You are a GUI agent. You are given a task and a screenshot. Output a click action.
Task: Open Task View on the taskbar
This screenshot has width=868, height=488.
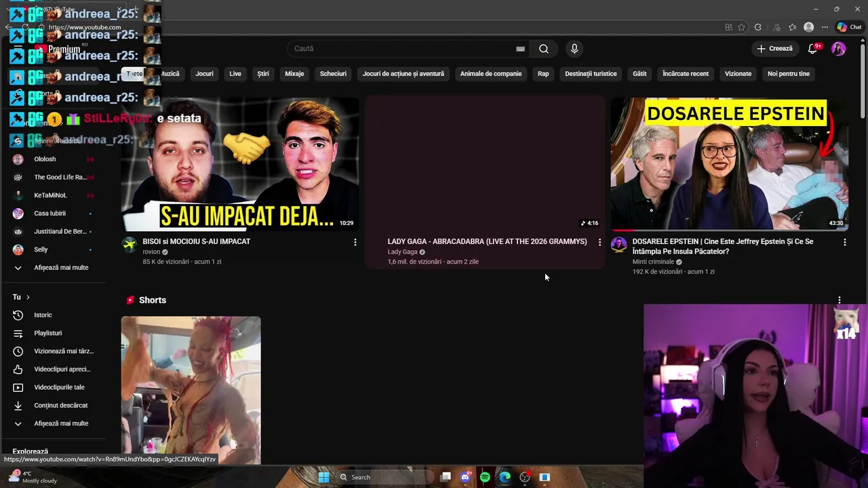[x=446, y=477]
